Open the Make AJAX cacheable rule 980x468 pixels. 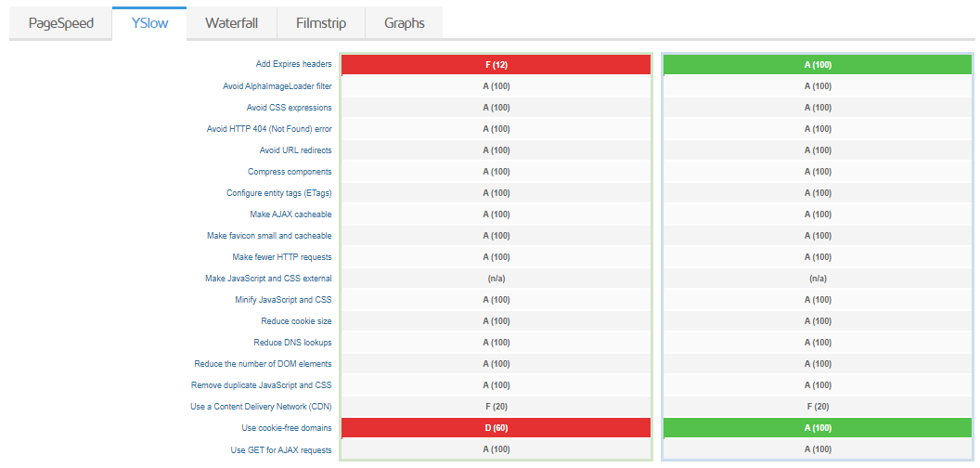290,214
